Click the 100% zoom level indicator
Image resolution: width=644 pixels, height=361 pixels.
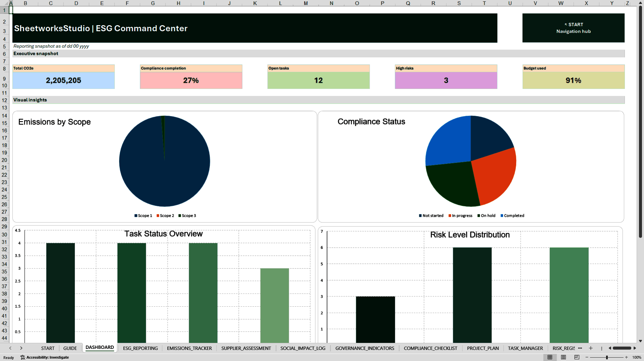(x=637, y=357)
